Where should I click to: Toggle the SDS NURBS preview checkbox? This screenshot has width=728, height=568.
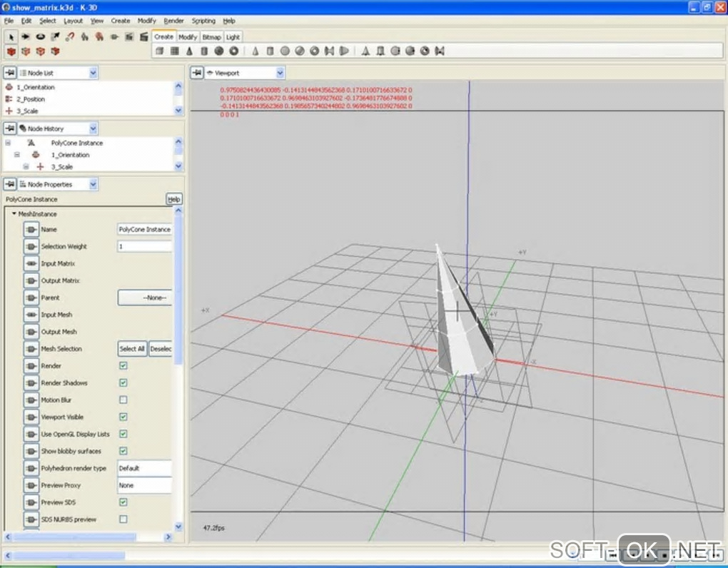click(x=123, y=519)
